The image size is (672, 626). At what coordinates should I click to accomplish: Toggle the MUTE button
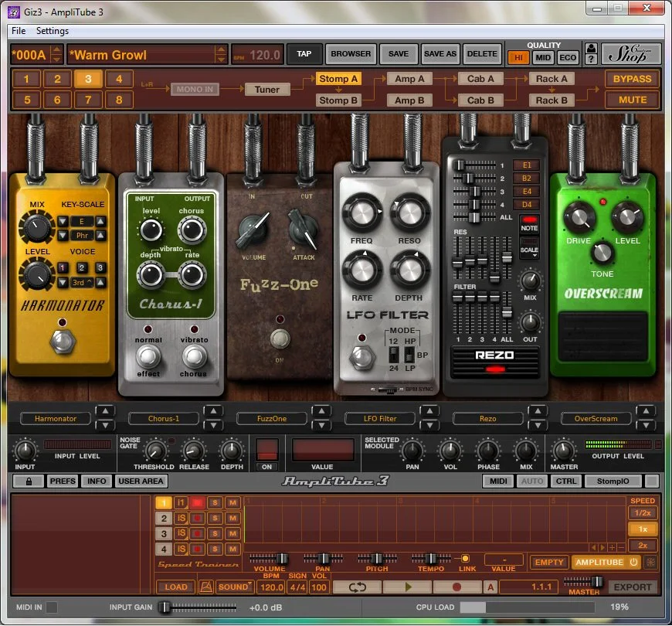632,100
